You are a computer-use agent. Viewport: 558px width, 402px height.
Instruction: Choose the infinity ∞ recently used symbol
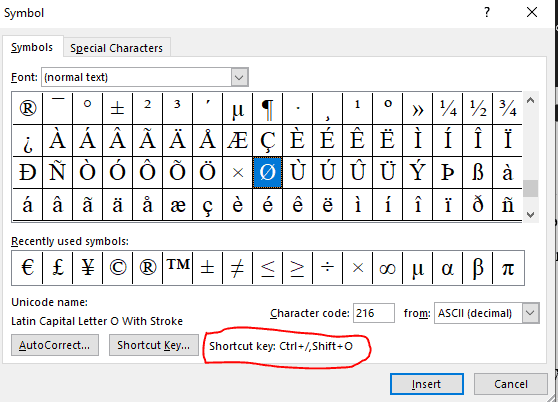coord(388,268)
